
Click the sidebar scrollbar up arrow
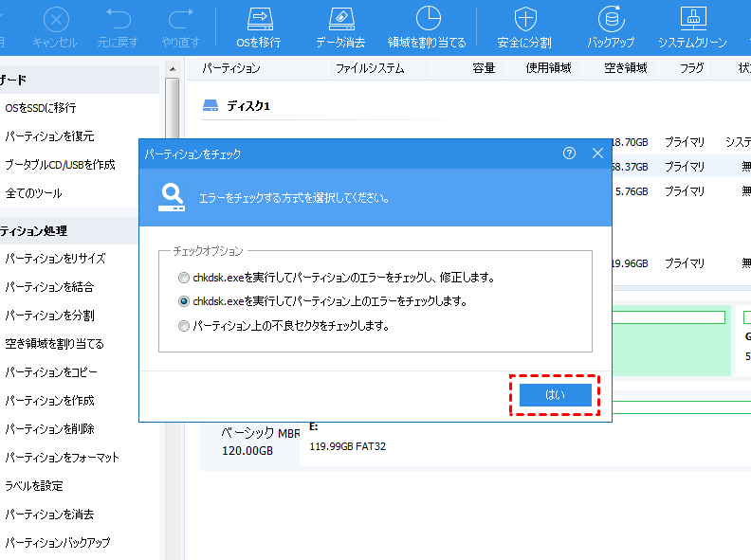pyautogui.click(x=172, y=69)
